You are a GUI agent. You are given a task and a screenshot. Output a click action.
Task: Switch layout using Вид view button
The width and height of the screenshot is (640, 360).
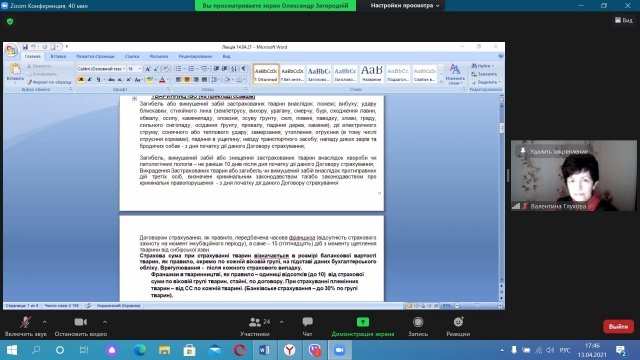[x=624, y=20]
